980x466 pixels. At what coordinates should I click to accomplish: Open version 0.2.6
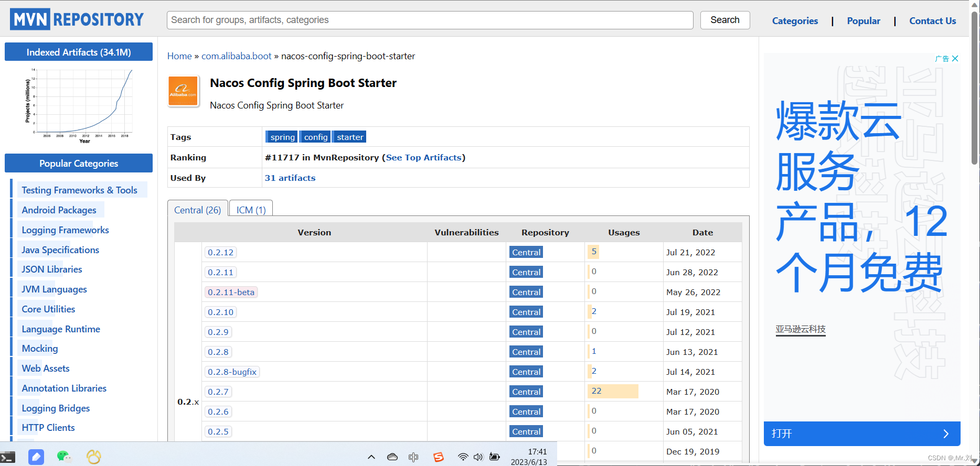coord(218,411)
